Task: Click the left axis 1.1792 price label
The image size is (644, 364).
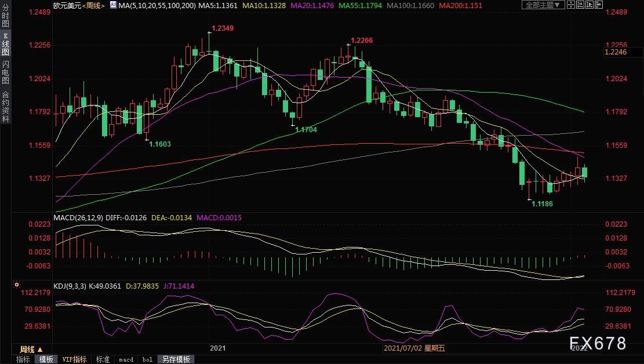Action: (39, 112)
